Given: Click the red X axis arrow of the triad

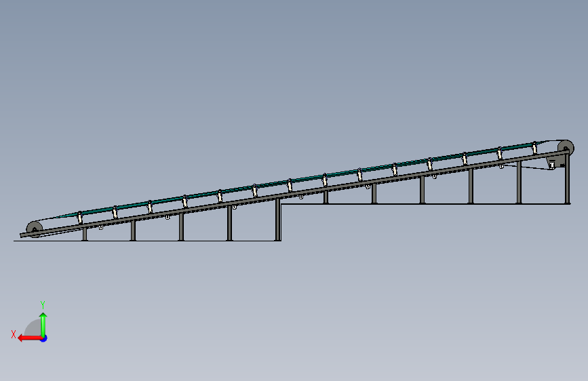Looking at the screenshot, I should coord(29,338).
